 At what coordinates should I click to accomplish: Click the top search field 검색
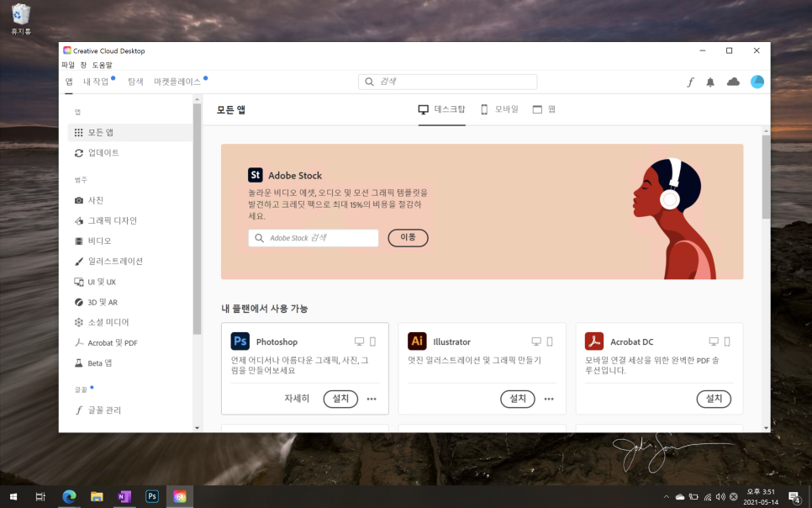click(x=447, y=82)
